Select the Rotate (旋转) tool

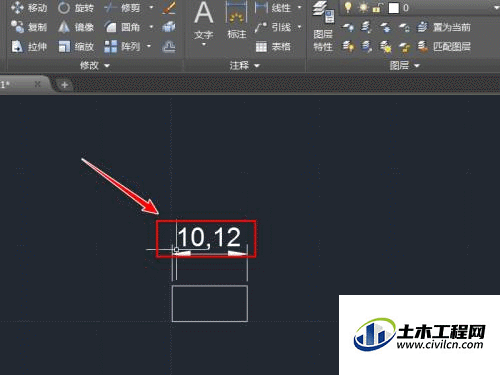[76, 8]
